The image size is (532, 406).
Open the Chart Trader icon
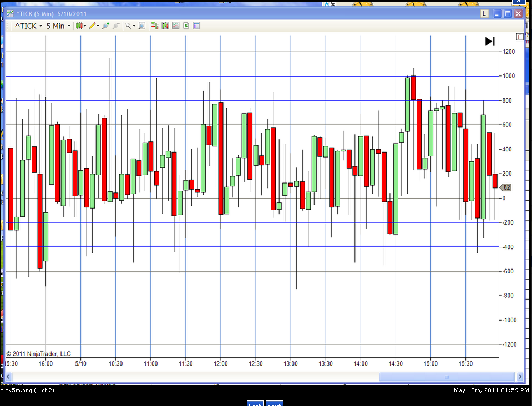[x=155, y=26]
